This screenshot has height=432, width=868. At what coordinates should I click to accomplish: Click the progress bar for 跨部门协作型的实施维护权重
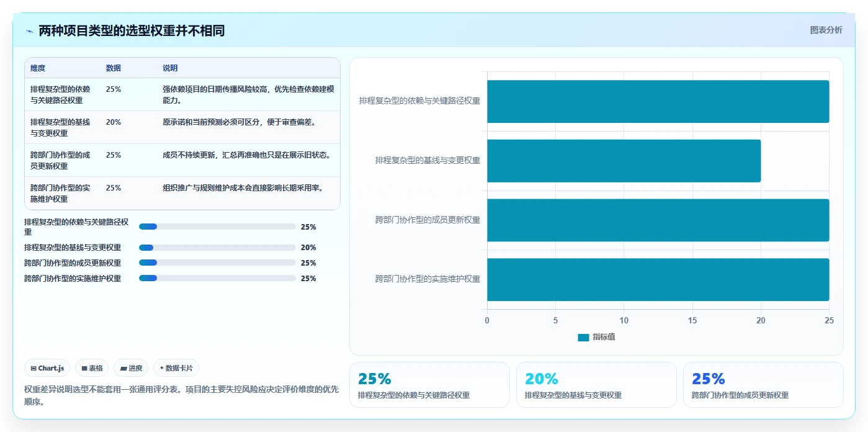point(217,279)
